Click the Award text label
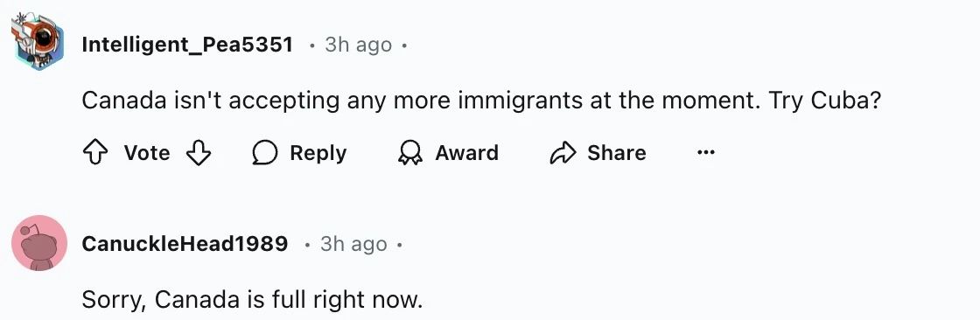 point(467,153)
